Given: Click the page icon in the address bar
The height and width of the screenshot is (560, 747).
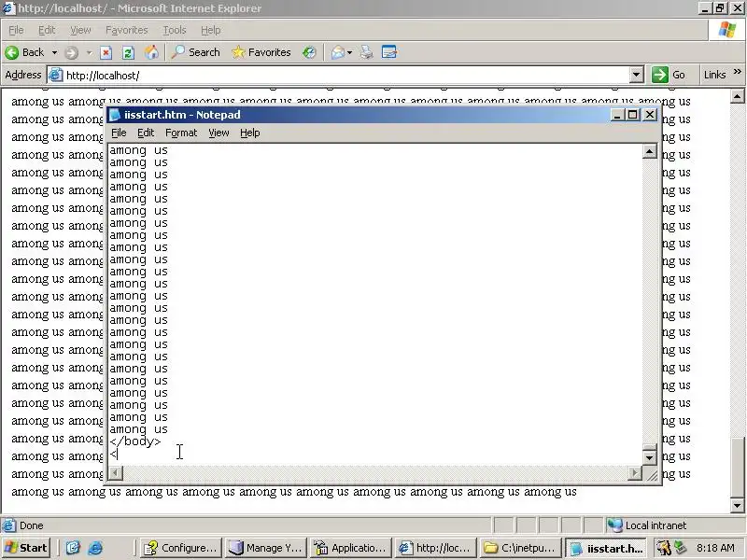Looking at the screenshot, I should 56,75.
